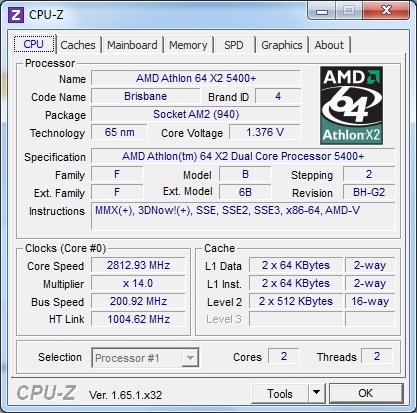Click the AMD Athlon X2 logo

(351, 105)
